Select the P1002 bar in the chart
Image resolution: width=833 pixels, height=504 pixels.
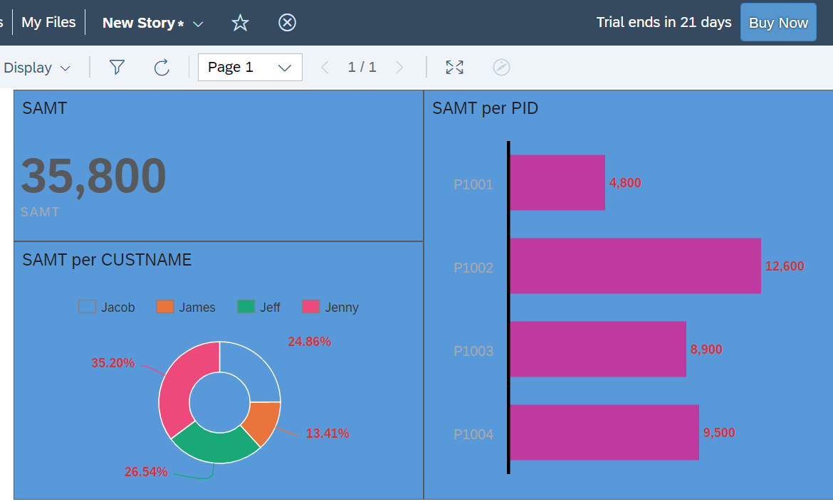click(x=635, y=266)
